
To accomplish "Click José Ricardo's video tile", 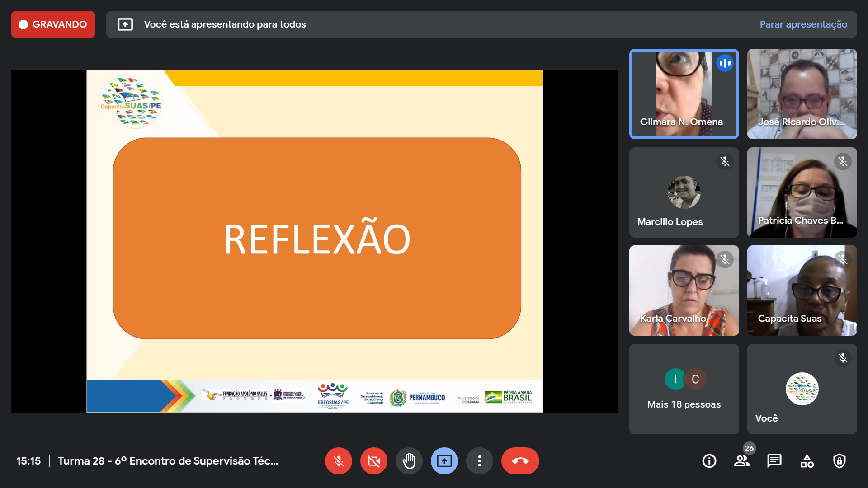I will [x=802, y=94].
